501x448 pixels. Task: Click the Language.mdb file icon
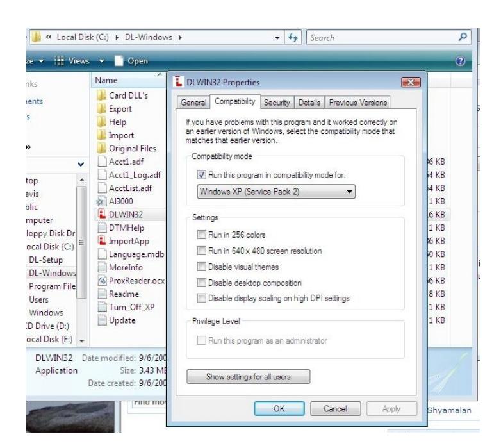coord(102,254)
